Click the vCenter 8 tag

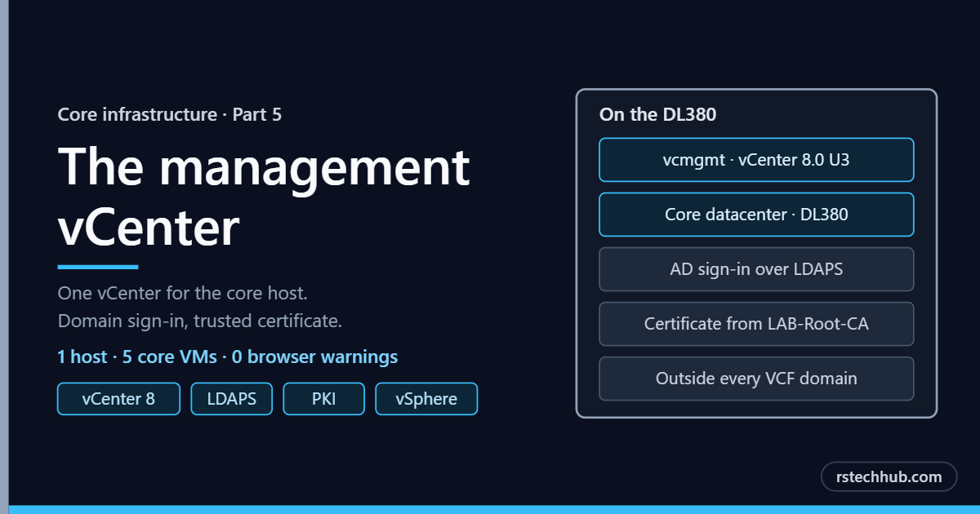[118, 399]
